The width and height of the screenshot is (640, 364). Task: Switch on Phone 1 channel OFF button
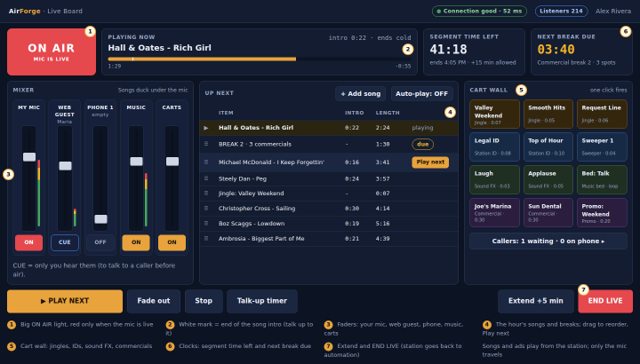pos(100,242)
